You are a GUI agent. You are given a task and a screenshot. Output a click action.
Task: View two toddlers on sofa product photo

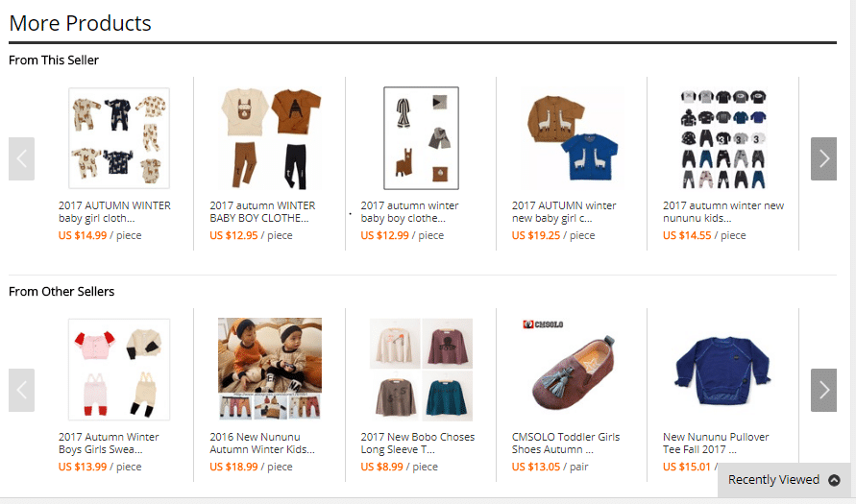(x=270, y=370)
